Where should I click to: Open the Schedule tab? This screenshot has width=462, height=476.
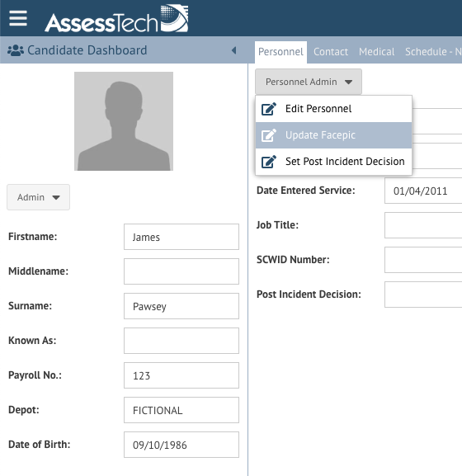[x=433, y=52]
